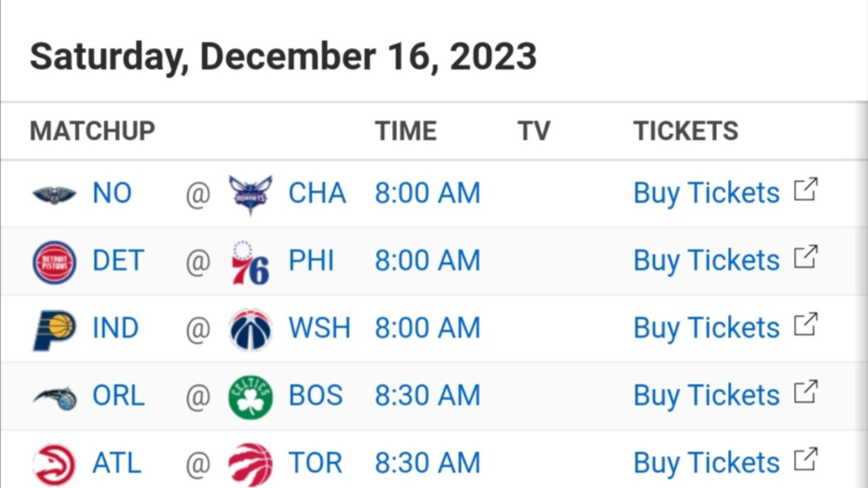Buy Tickets for the IND at WSH game
The height and width of the screenshot is (488, 868).
tap(706, 328)
